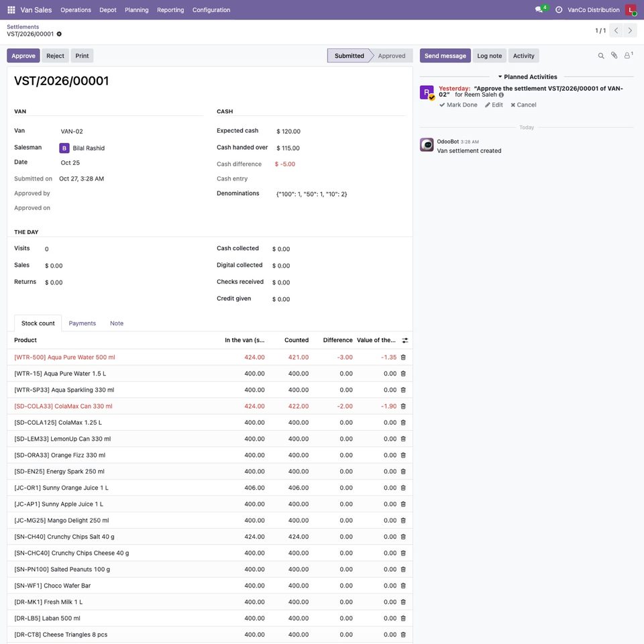Click the Cash handed over value field
Viewport: 644px width, 644px height.
[340, 148]
